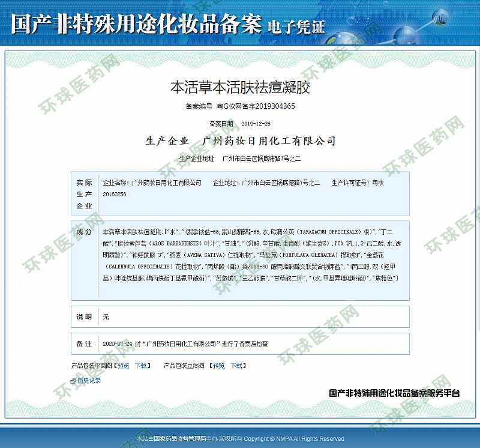
Task: Click the 国产非特殊用途化妆品备案 header title
Action: pyautogui.click(x=136, y=24)
